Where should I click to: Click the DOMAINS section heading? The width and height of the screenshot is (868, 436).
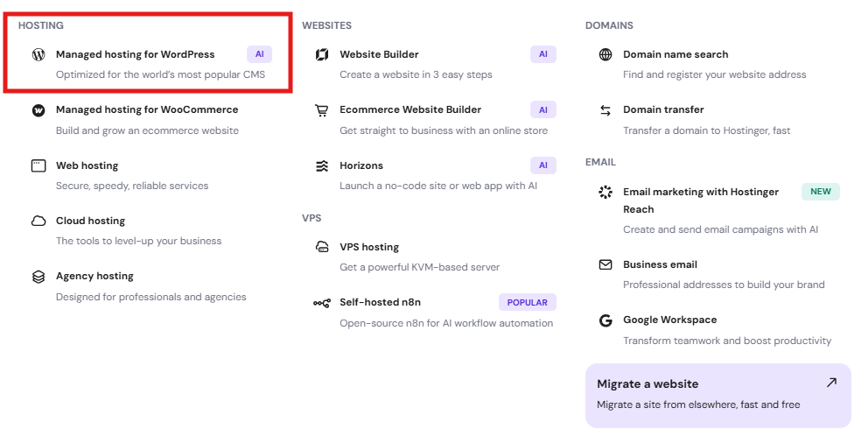pos(609,25)
